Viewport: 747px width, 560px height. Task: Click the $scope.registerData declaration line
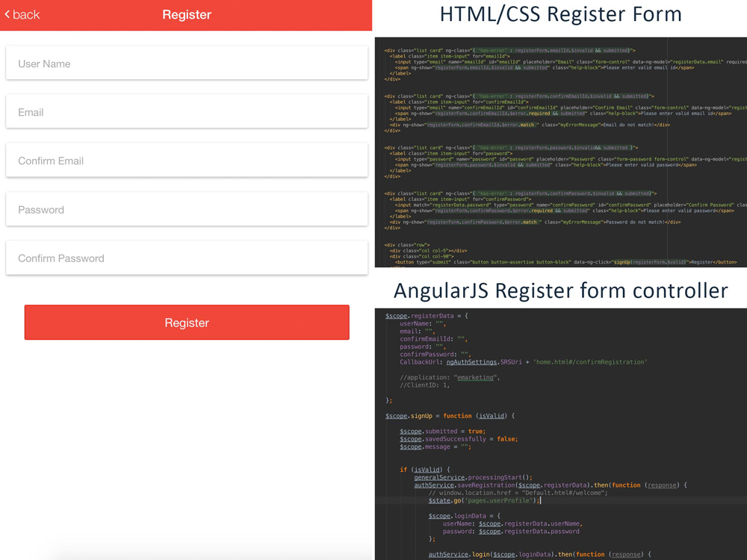(x=426, y=316)
